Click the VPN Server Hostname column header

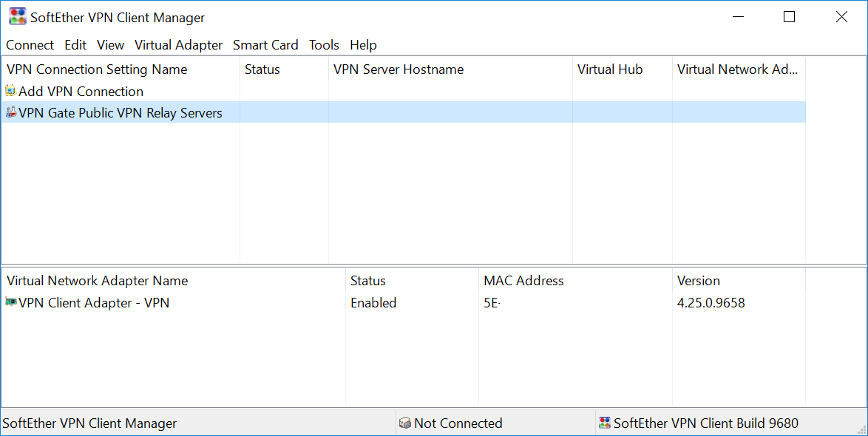pyautogui.click(x=399, y=69)
